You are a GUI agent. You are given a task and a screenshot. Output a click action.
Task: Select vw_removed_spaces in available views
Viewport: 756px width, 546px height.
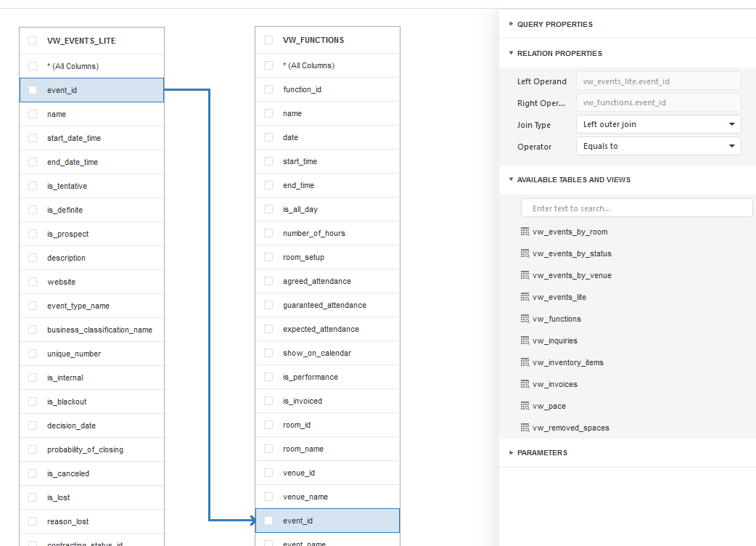tap(571, 428)
